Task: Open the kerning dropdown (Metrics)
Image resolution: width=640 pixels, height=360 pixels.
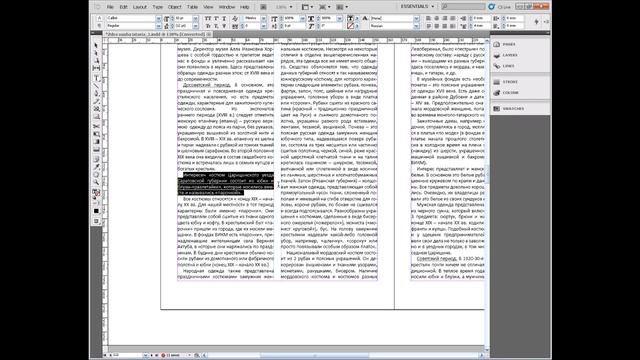Action: point(264,18)
